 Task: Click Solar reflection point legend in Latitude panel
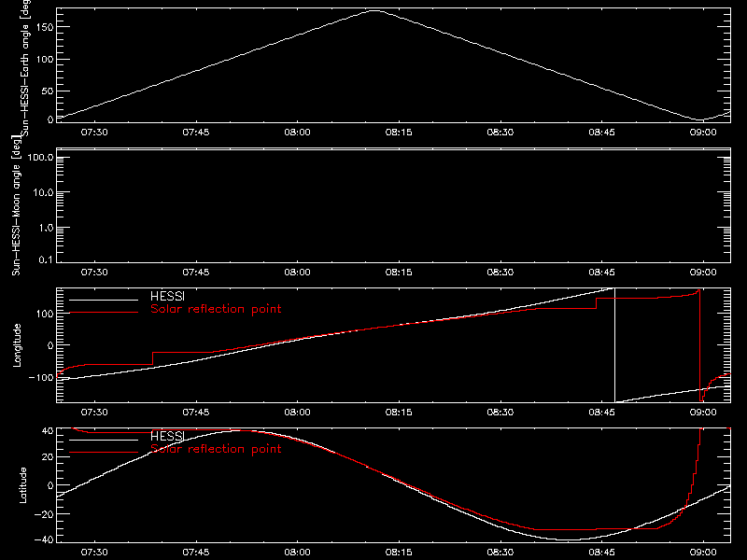click(x=216, y=449)
